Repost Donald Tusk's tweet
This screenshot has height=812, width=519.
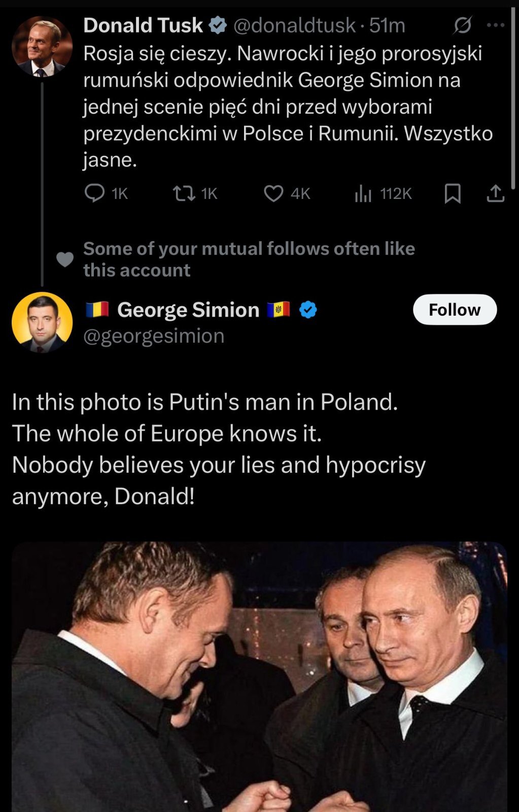pyautogui.click(x=184, y=193)
